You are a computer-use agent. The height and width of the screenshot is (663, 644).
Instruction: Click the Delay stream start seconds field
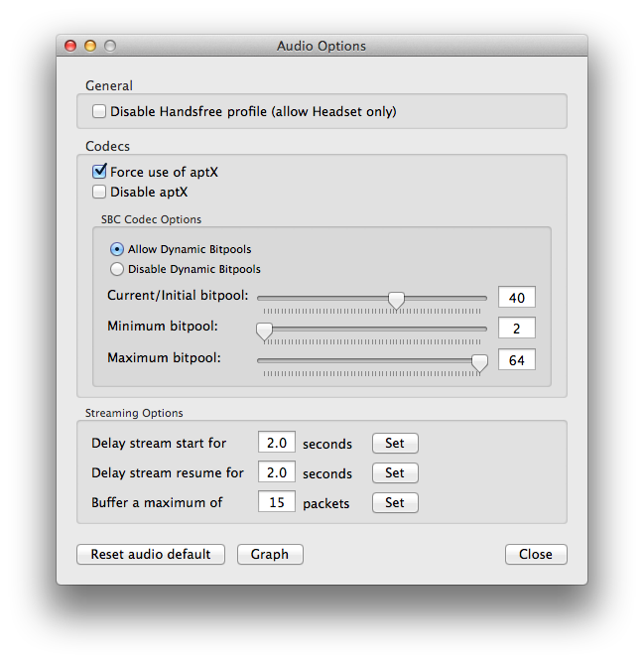276,443
